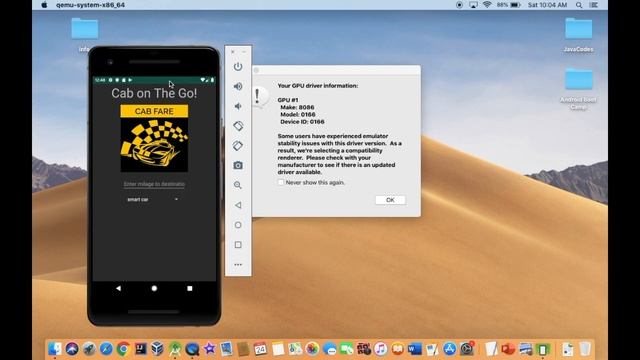This screenshot has width=640, height=360.
Task: Tap the Cab Fare taxi image
Action: 154,138
